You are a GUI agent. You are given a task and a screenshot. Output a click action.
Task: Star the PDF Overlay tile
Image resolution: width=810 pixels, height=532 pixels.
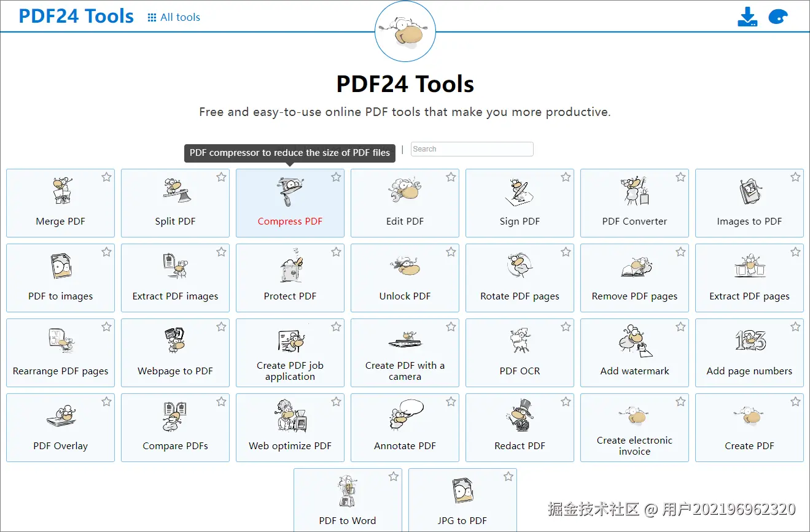tap(106, 401)
